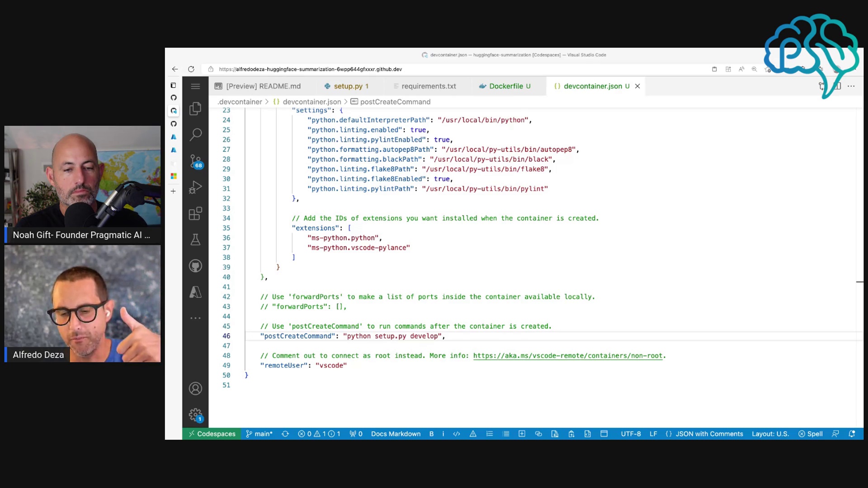
Task: Open the GitHub view in the activity bar
Action: pos(195,266)
